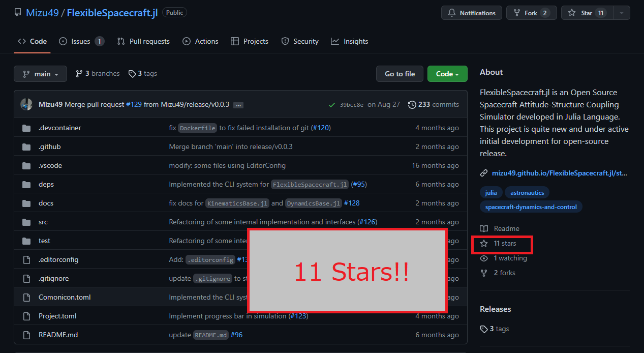Open the mizu49.github.io documentation link
This screenshot has width=644, height=353.
(x=559, y=173)
